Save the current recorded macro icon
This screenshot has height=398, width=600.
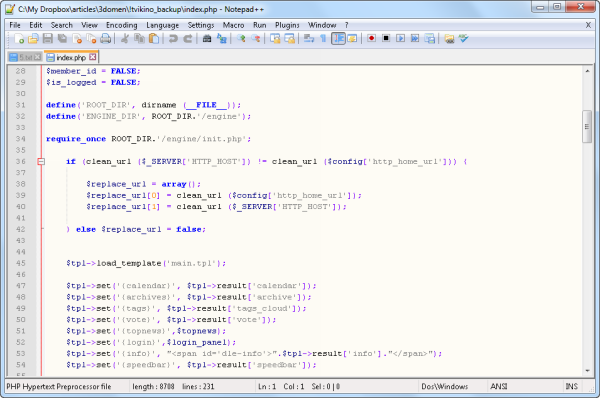click(x=430, y=38)
